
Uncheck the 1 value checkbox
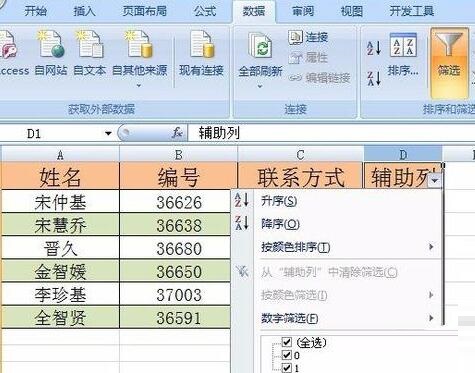pos(287,368)
